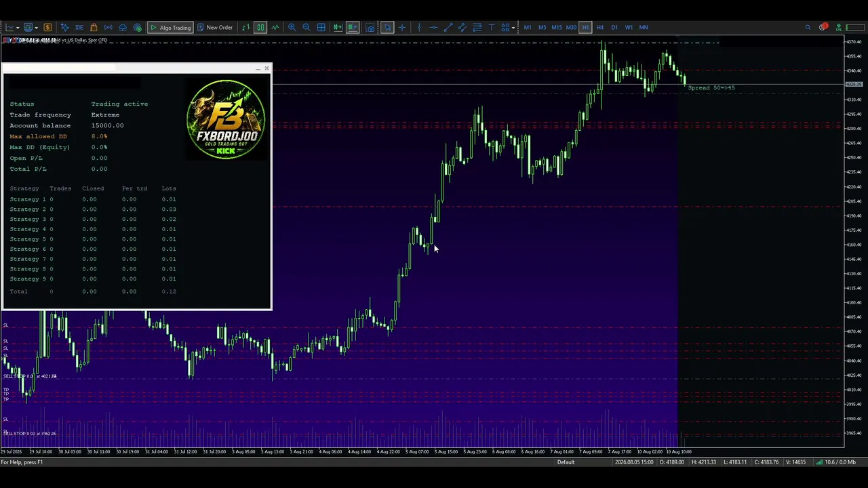Click the Max allowed DD 8.0% value
Screen dimensions: 868x488
(x=99, y=136)
